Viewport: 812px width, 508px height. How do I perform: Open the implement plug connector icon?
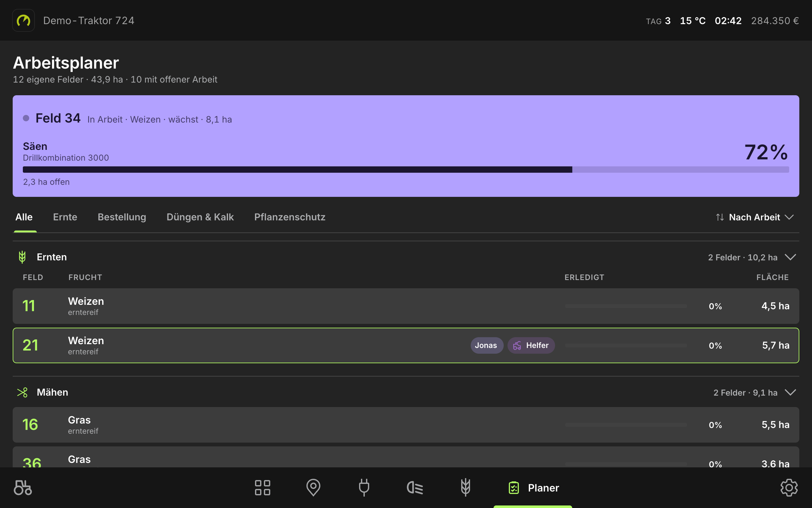(364, 487)
